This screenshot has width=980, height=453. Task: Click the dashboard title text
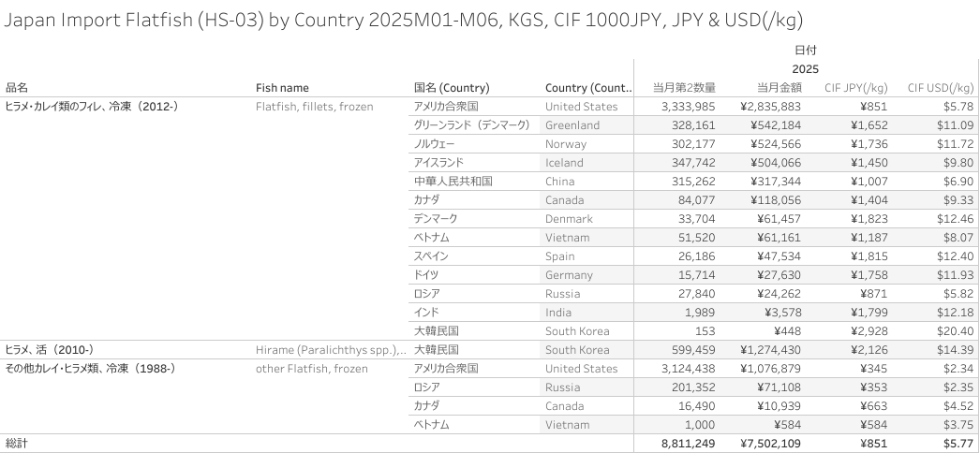point(403,21)
